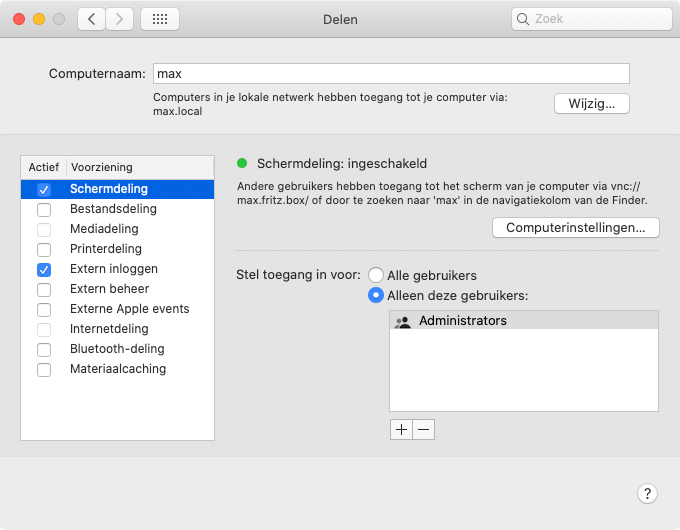Image resolution: width=680 pixels, height=530 pixels.
Task: Enable the Bestandsdeling checkbox
Action: coord(44,209)
